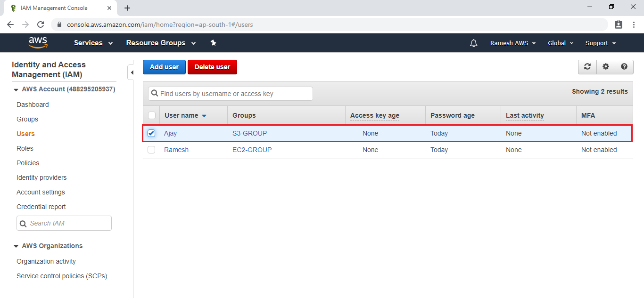Click the Add user button

tap(164, 67)
